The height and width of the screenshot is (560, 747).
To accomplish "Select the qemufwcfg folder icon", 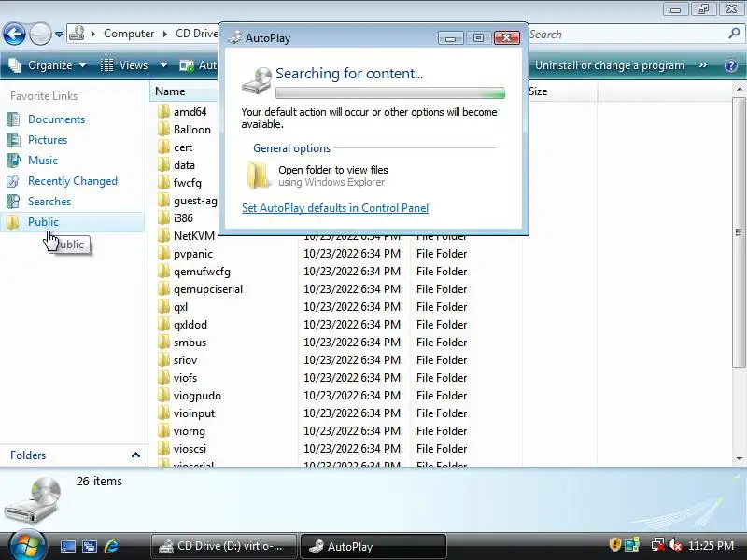I will (x=163, y=271).
